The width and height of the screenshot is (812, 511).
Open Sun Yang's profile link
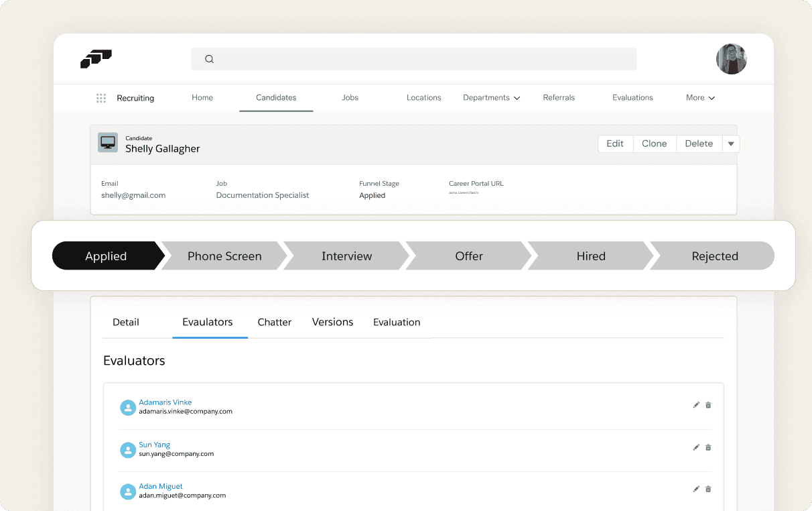click(x=155, y=445)
